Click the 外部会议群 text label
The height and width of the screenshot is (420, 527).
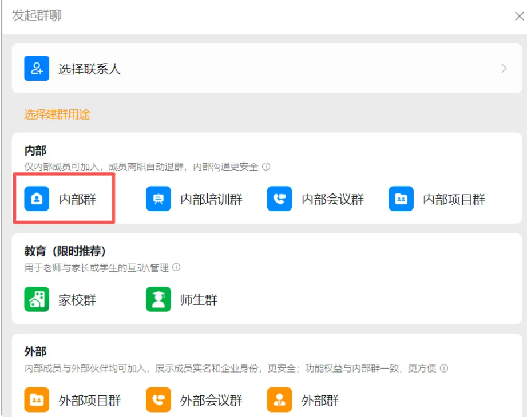coord(211,401)
